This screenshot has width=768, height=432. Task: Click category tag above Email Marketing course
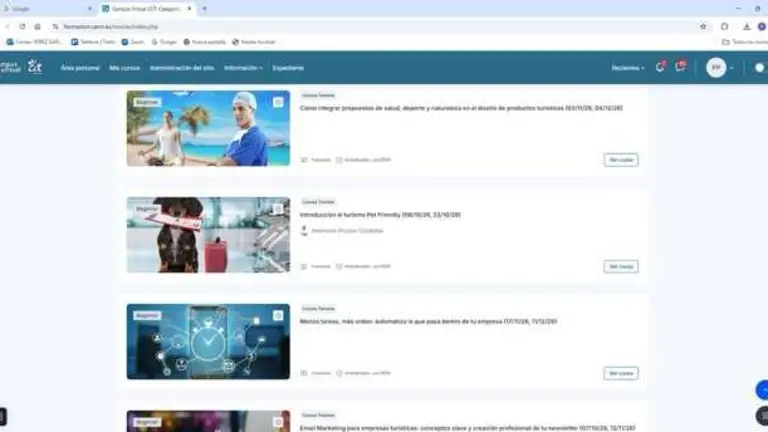(x=318, y=415)
